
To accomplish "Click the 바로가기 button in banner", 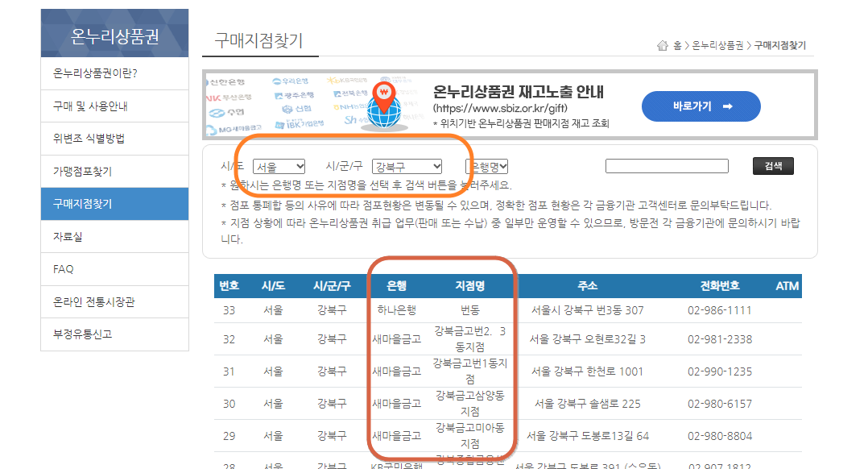I will 701,106.
